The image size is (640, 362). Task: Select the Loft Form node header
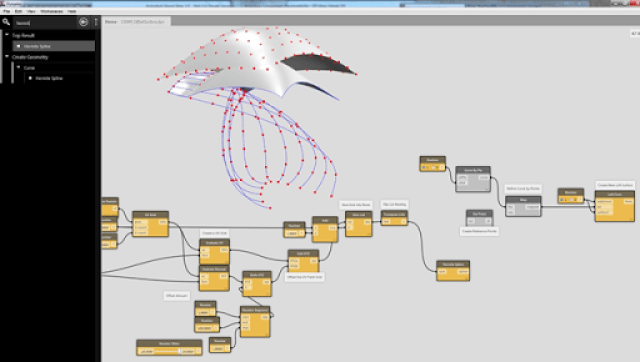[x=615, y=194]
